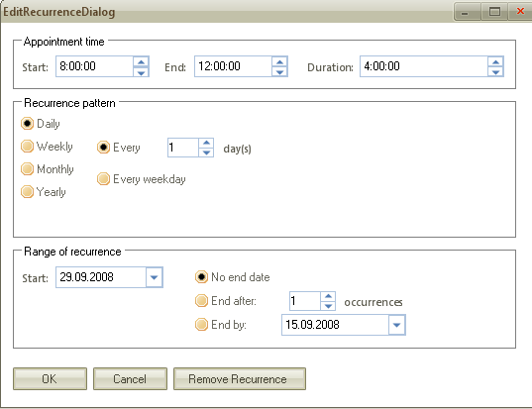Decrease the End time using down arrow
The width and height of the screenshot is (532, 409).
tap(279, 72)
